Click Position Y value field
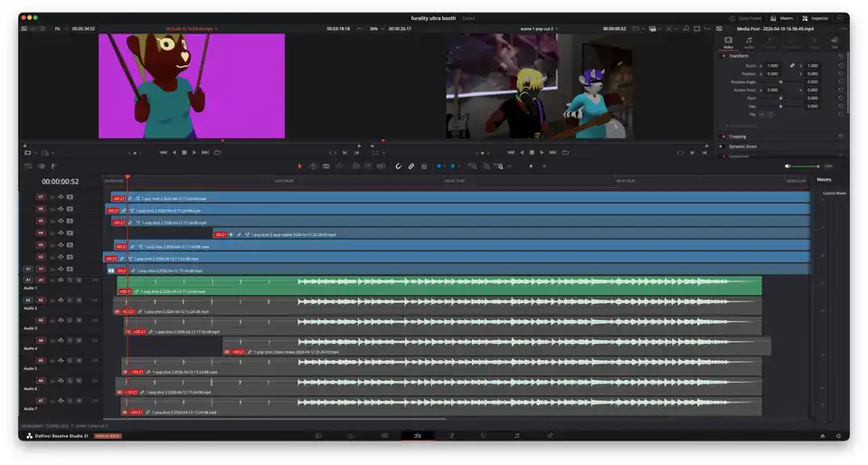868x465 pixels. pos(812,73)
